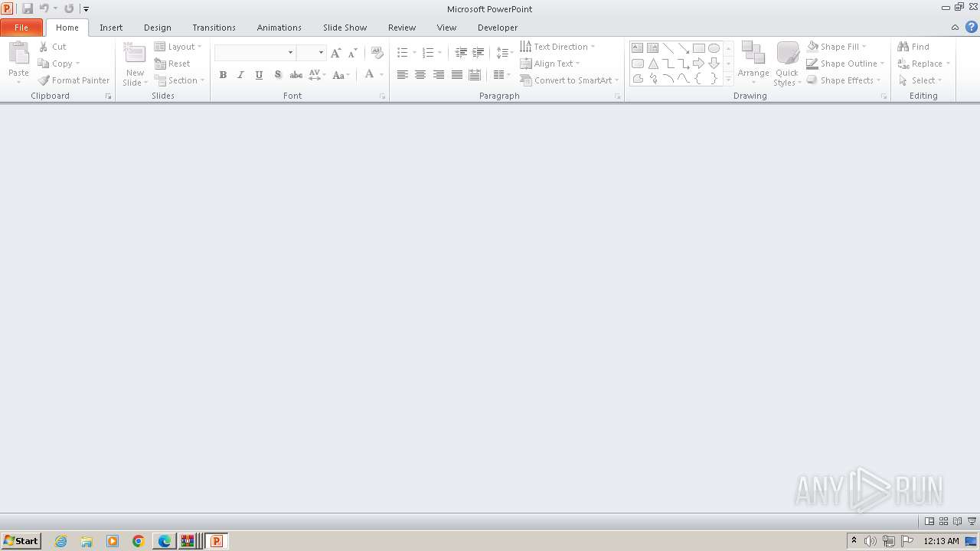Open the File tab

point(21,28)
